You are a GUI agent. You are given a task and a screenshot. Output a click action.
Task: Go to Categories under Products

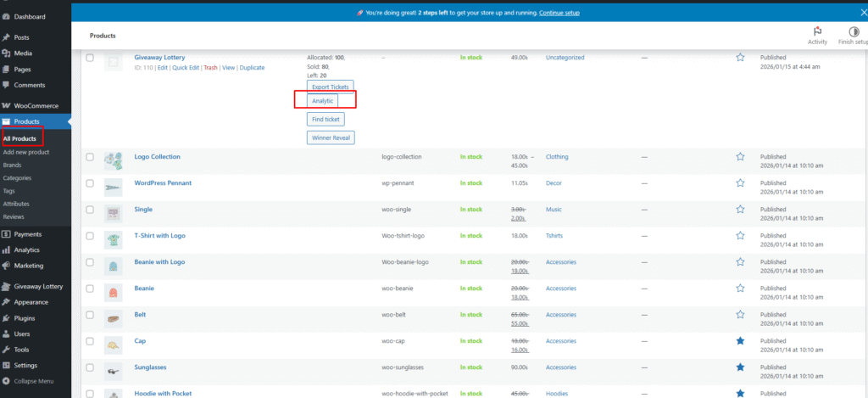click(17, 178)
